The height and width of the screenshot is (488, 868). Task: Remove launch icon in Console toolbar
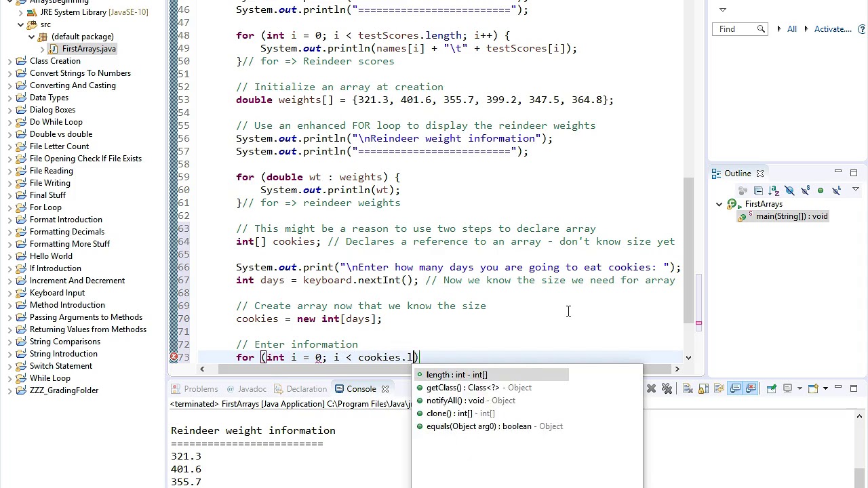(651, 388)
